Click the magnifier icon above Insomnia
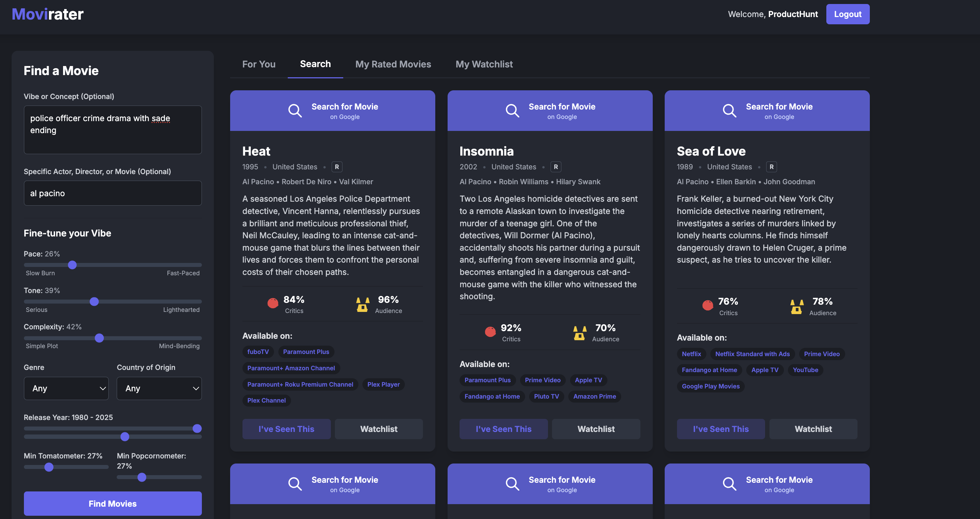The width and height of the screenshot is (980, 519). 512,111
